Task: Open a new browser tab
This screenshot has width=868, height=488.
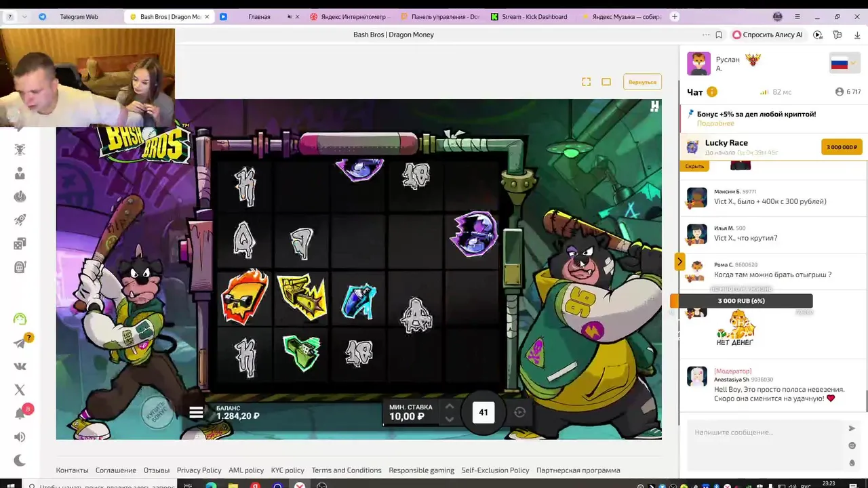Action: 675,17
